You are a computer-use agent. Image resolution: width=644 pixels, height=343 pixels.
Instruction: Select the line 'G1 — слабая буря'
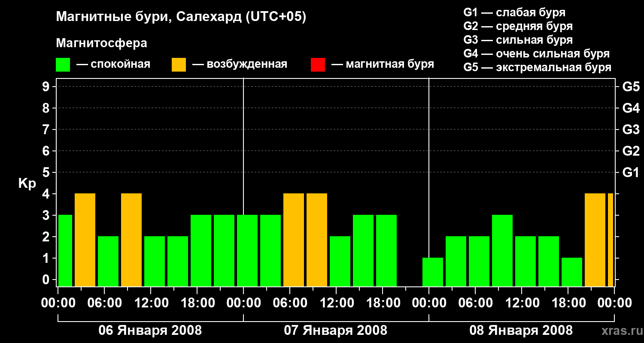514,12
